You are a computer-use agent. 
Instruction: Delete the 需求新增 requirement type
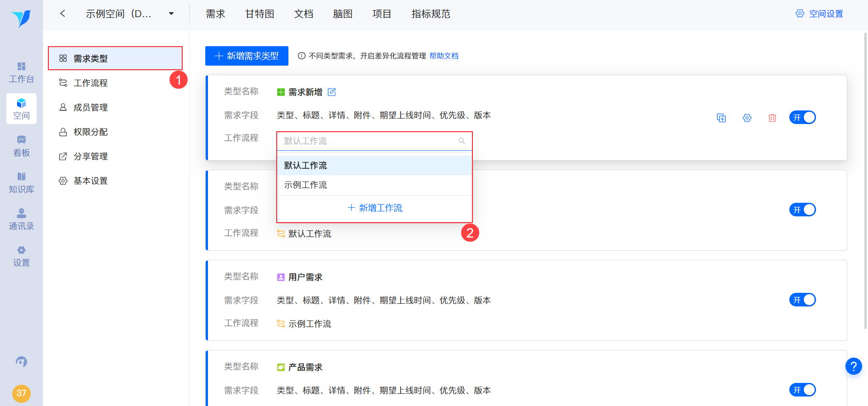[x=772, y=118]
